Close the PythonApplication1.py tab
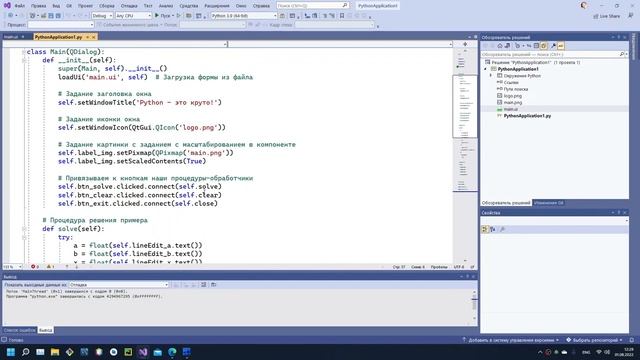 pyautogui.click(x=93, y=37)
